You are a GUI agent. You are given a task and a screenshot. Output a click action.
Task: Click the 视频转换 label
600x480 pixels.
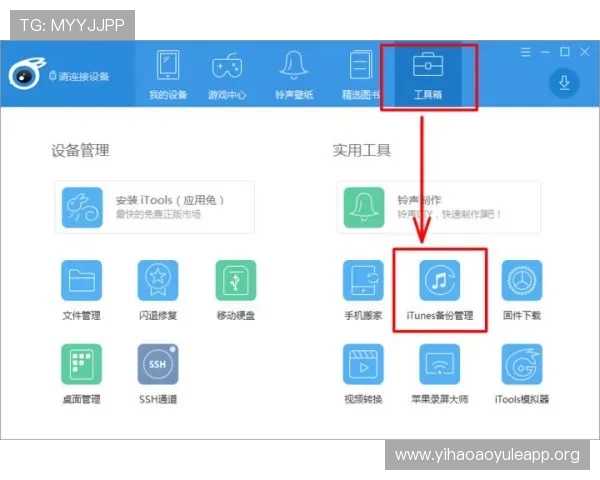pos(363,399)
